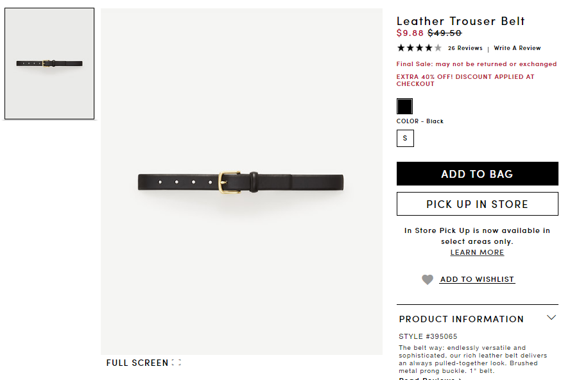
Task: Click the Extra 40% Off promo text
Action: coord(465,80)
